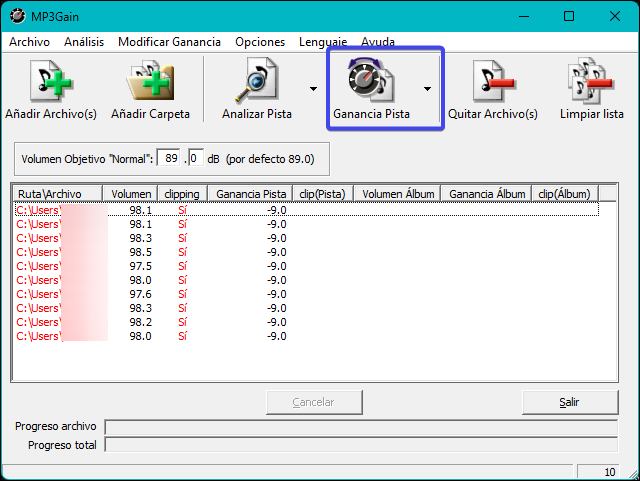Click the Ganancia Pista knob icon

click(371, 80)
